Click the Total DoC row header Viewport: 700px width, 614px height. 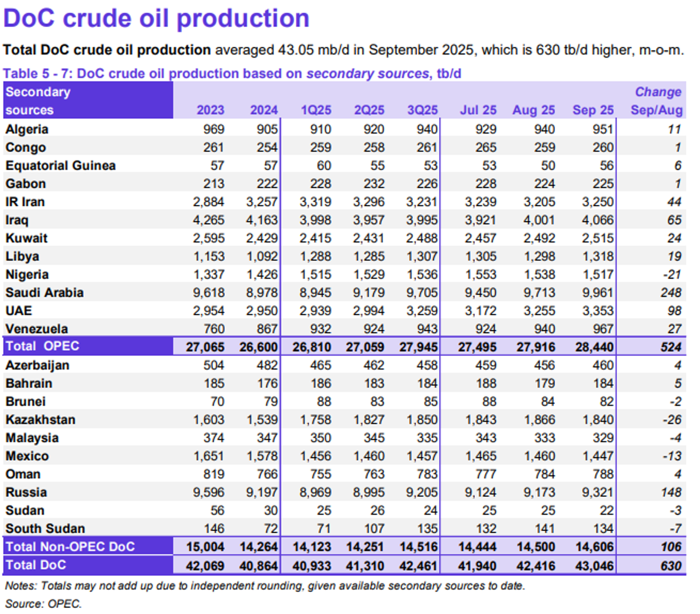[x=36, y=565]
